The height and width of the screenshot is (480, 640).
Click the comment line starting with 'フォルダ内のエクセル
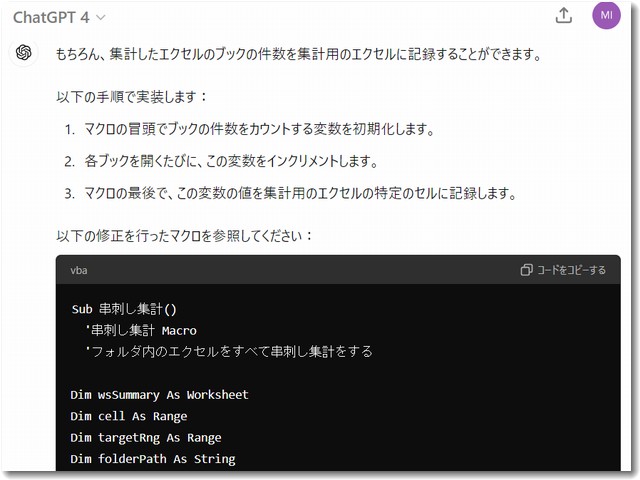229,351
